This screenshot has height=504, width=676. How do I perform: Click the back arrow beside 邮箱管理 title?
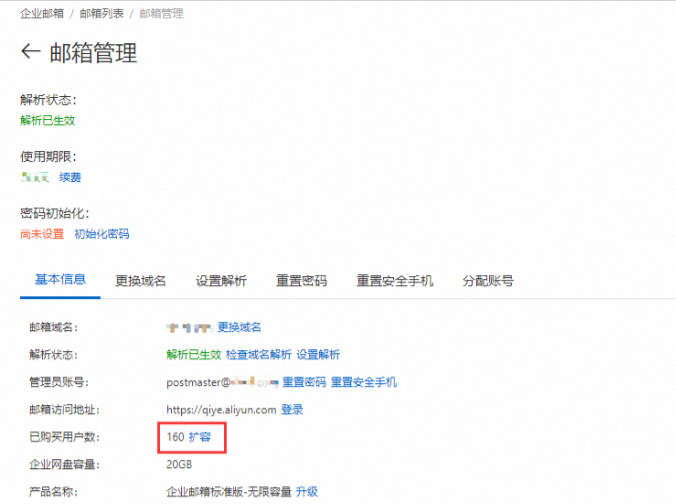click(x=31, y=52)
